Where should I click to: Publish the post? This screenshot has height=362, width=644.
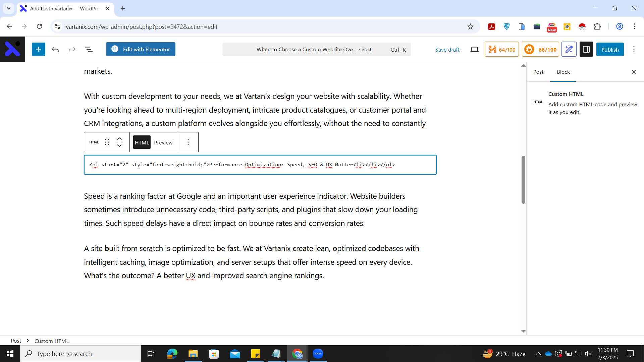tap(610, 49)
